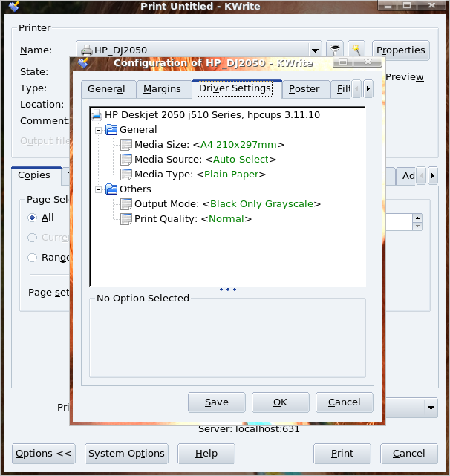Select the Others group label in tree

coord(135,189)
